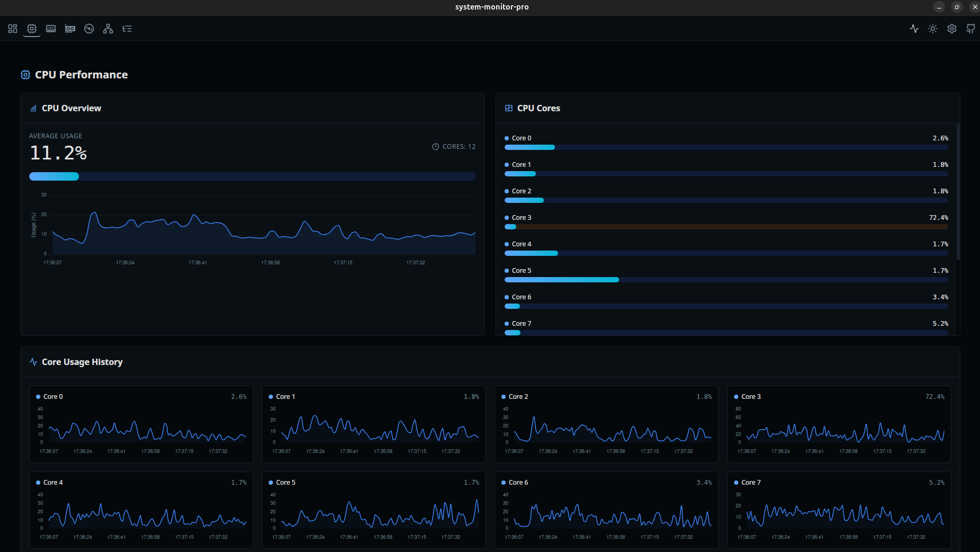The image size is (980, 552).
Task: Toggle light theme with the sun icon
Action: (x=932, y=29)
